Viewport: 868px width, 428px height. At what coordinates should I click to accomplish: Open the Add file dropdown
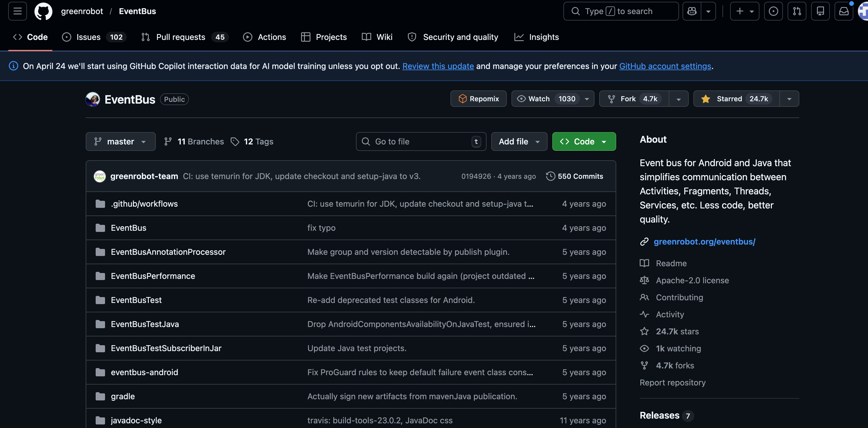pos(519,141)
